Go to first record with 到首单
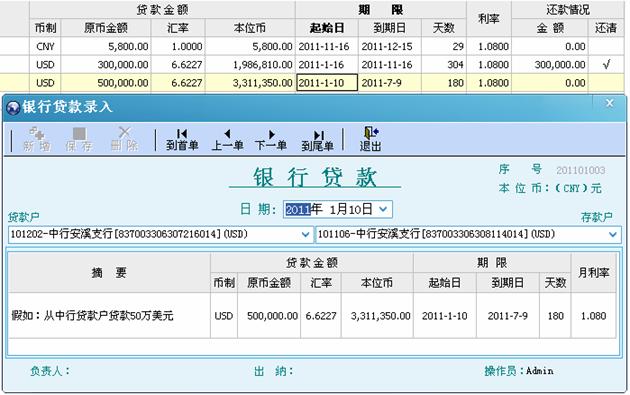The image size is (630, 395). [182, 139]
